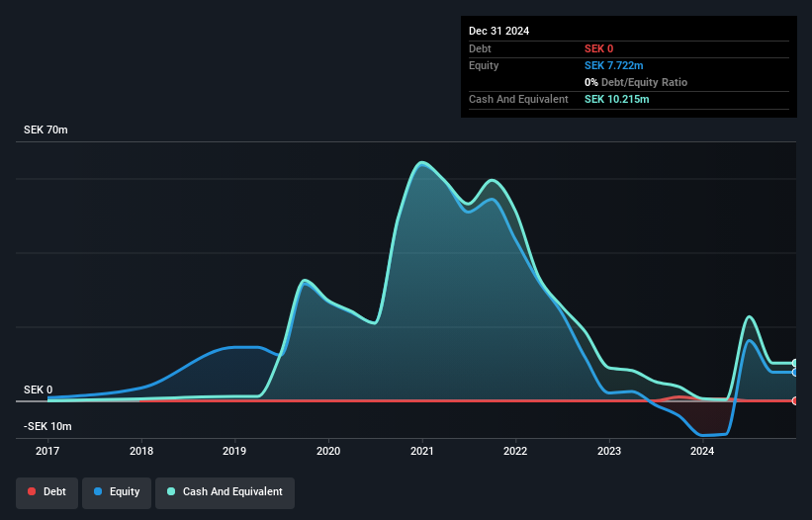
Task: Click the Cash And Equivalent tooltip label
Action: (x=518, y=99)
